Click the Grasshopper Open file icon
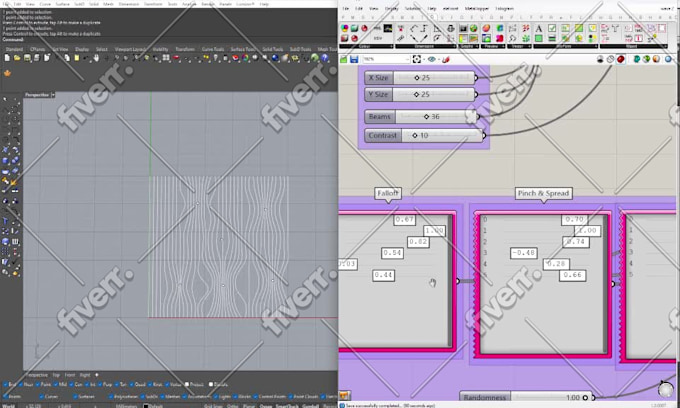Image resolution: width=680 pixels, height=408 pixels. [x=343, y=59]
